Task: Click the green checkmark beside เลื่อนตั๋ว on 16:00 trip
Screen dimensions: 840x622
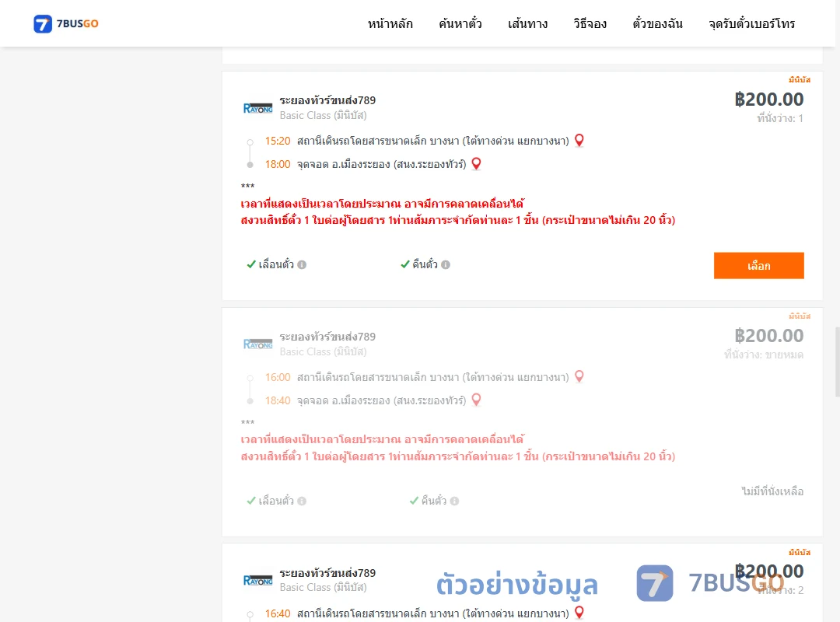Action: (x=251, y=501)
